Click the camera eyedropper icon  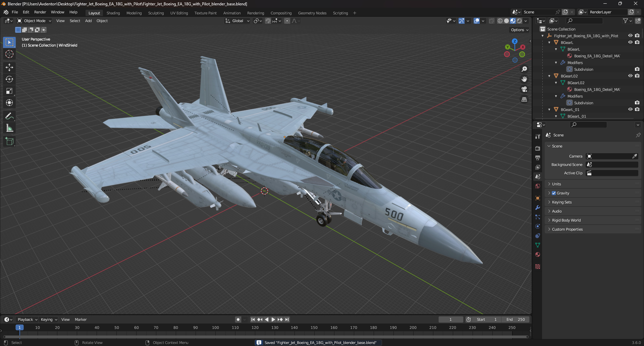point(635,156)
